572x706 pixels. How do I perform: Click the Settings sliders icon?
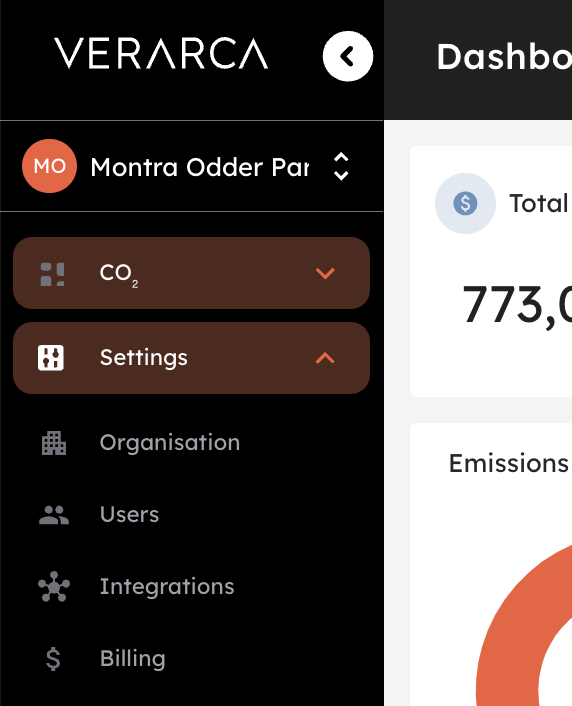(x=51, y=358)
